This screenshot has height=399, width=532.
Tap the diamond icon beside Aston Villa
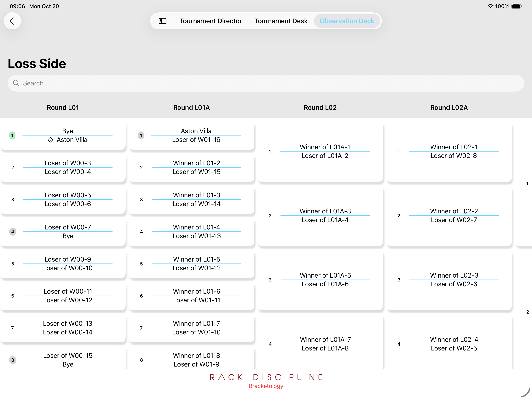tap(50, 140)
